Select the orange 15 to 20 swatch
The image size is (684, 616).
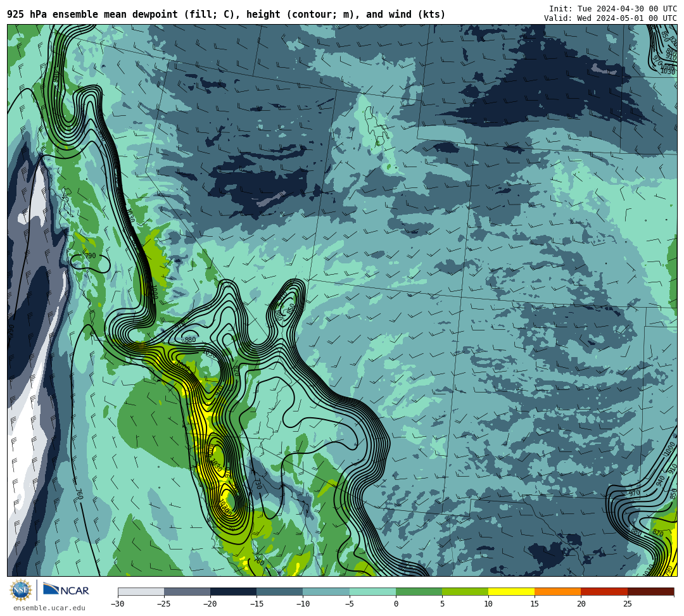[x=558, y=591]
